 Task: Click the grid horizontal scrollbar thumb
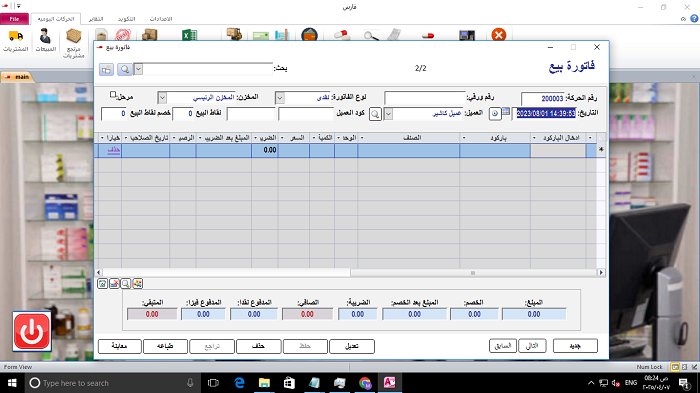[474, 273]
